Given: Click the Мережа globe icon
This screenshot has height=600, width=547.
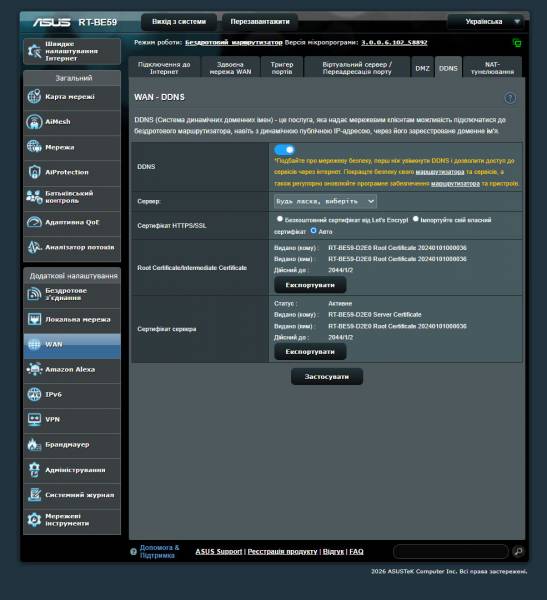Looking at the screenshot, I should tap(34, 147).
